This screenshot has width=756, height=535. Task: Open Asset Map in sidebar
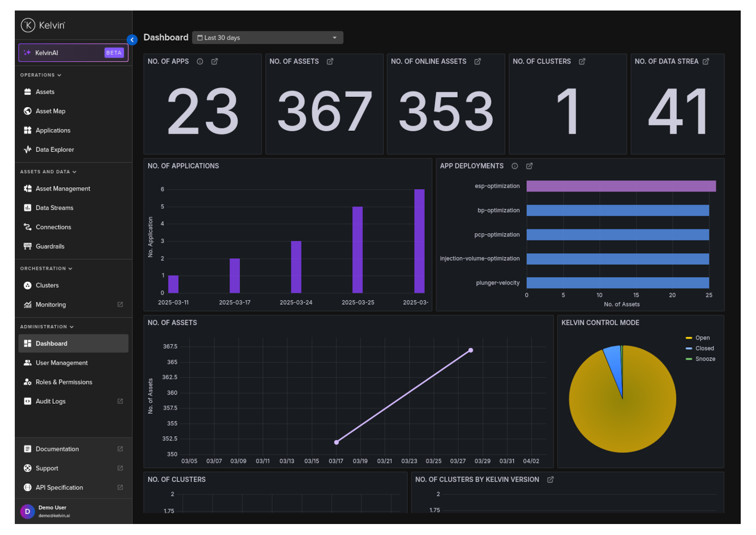click(50, 111)
